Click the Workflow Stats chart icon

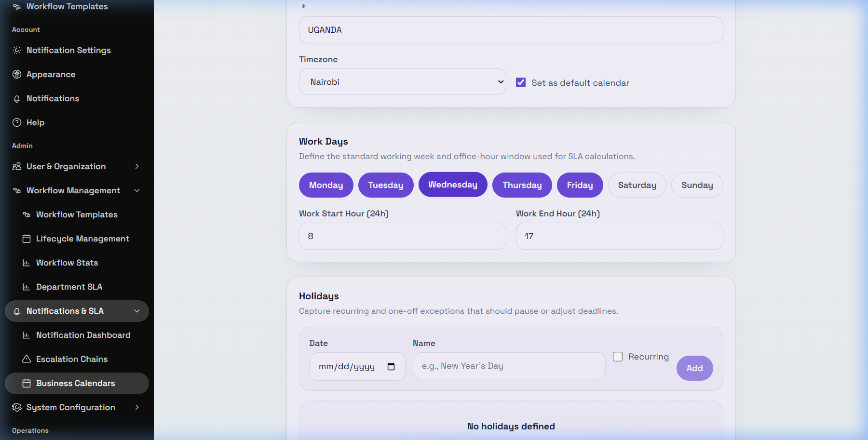(27, 263)
